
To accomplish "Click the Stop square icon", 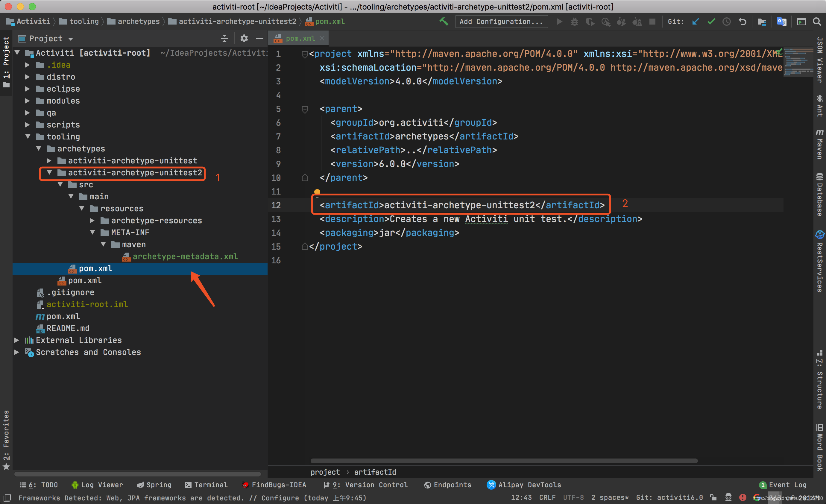I will [652, 22].
